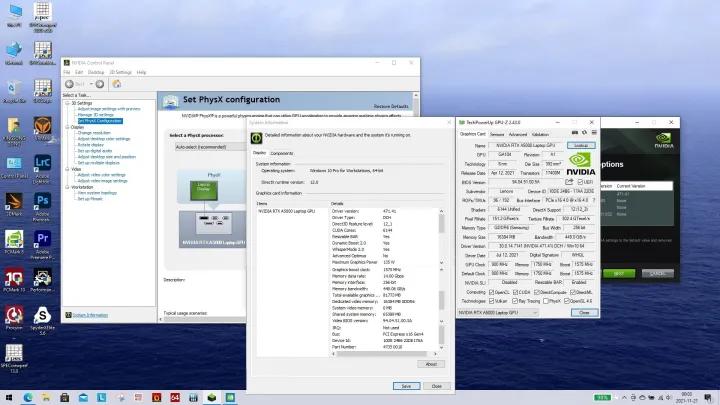Click Save button in System Information dialog
Viewport: 720px width, 405px height.
pos(406,385)
